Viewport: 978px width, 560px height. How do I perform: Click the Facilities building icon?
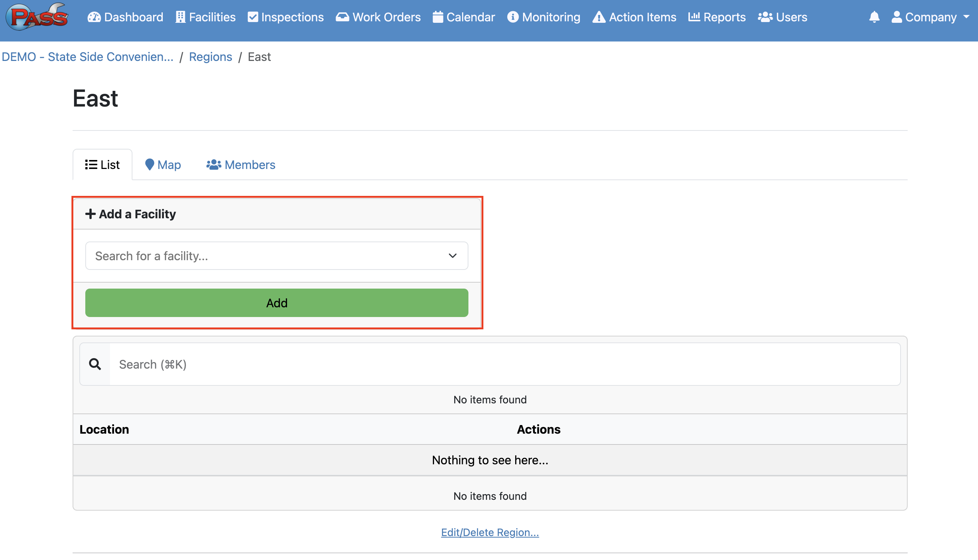(x=180, y=17)
